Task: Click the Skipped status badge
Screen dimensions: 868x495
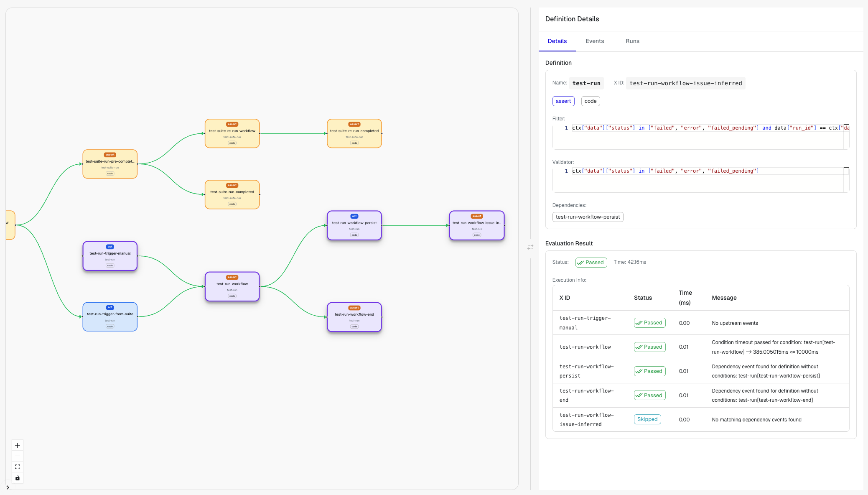Action: click(647, 419)
